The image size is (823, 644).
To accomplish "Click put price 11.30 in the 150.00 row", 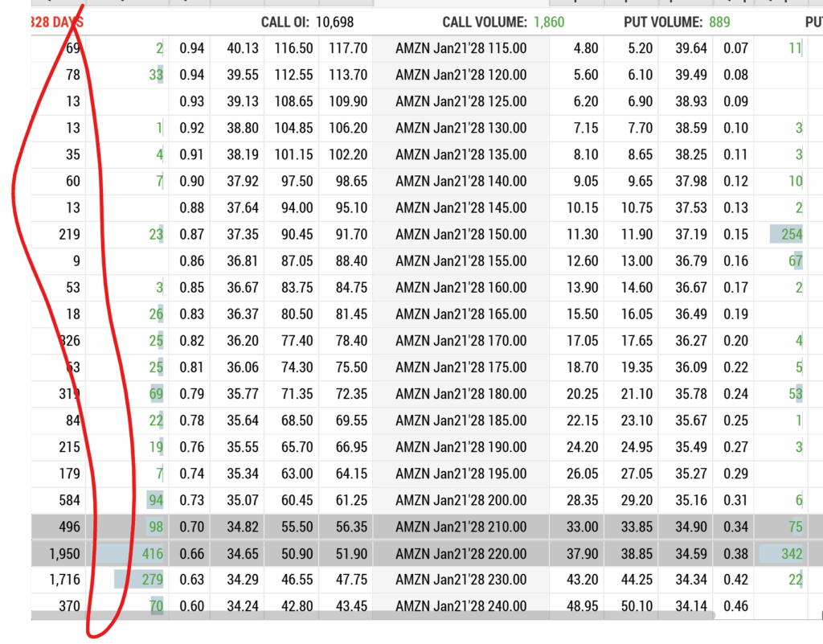I will pyautogui.click(x=582, y=235).
